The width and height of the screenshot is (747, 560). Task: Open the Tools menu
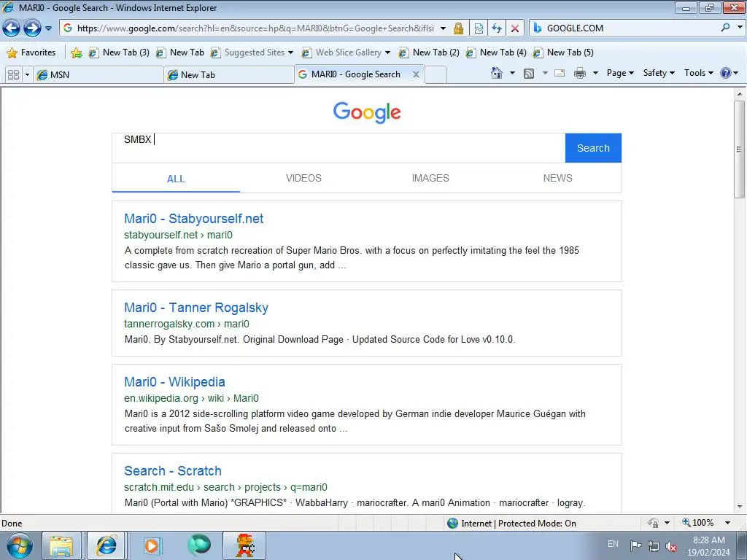tap(698, 73)
